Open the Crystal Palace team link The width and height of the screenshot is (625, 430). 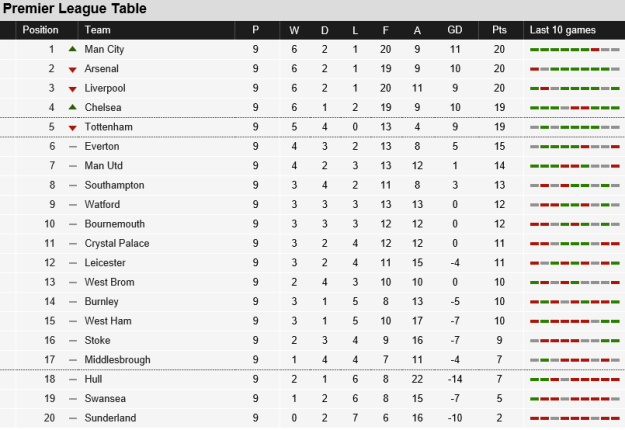point(118,243)
